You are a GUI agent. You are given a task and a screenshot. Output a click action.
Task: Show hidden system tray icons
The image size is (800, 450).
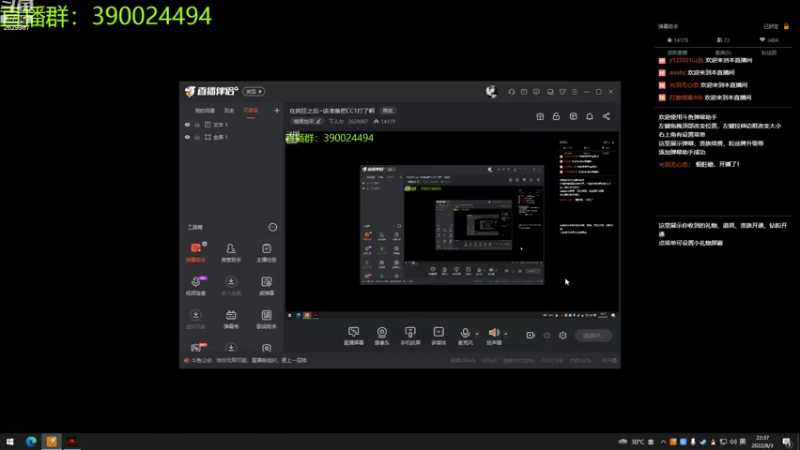[x=663, y=442]
